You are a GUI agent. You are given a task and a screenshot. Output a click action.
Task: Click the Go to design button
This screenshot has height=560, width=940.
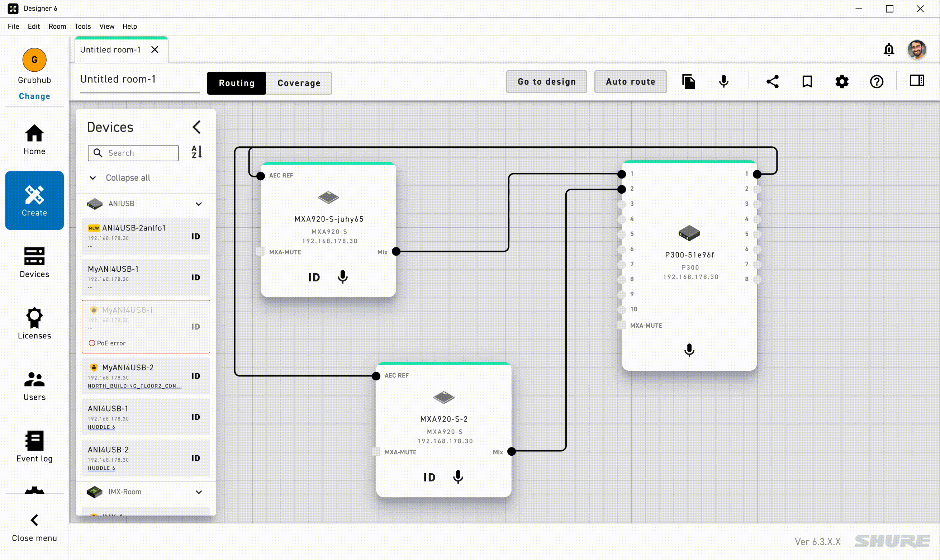pyautogui.click(x=546, y=81)
